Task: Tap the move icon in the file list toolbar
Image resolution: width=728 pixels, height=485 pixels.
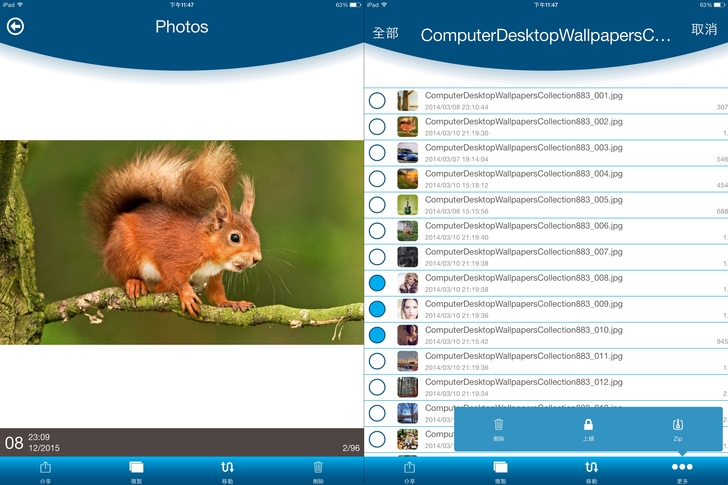Action: [x=591, y=468]
